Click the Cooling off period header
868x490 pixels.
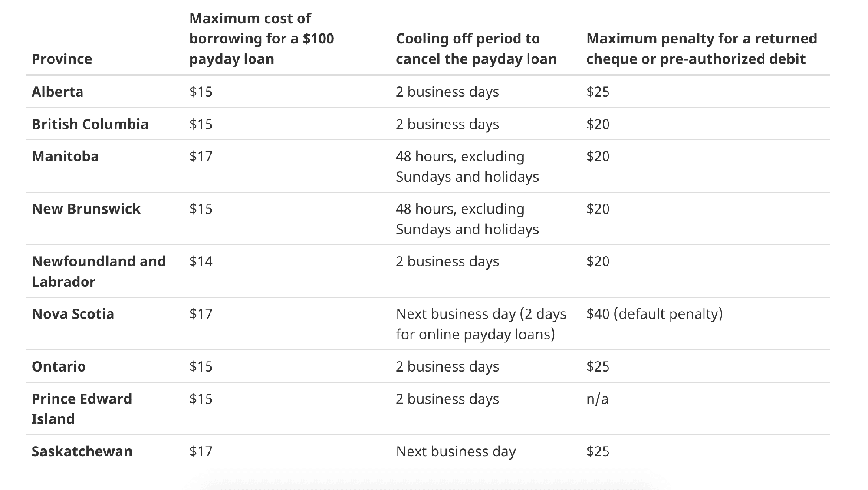point(476,49)
